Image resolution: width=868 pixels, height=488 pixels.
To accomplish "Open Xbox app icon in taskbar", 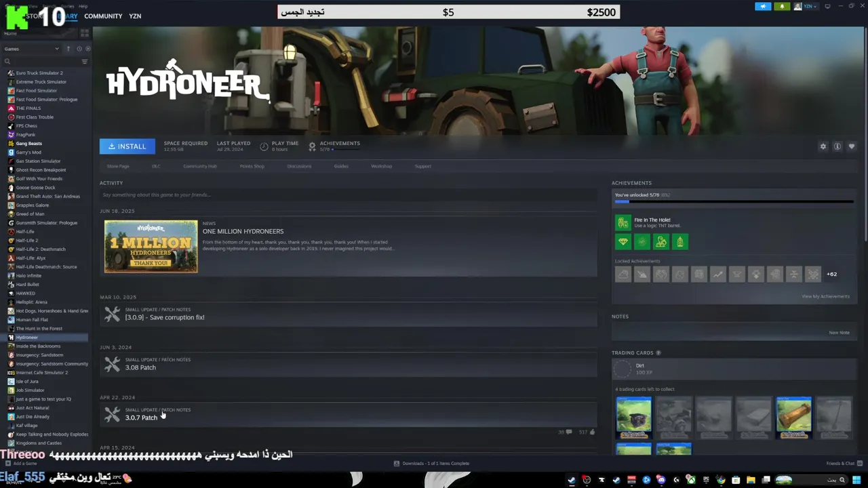I will 691,480.
